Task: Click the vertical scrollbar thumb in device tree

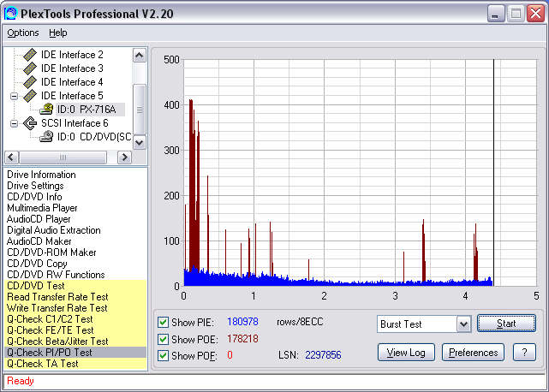Action: pos(140,110)
